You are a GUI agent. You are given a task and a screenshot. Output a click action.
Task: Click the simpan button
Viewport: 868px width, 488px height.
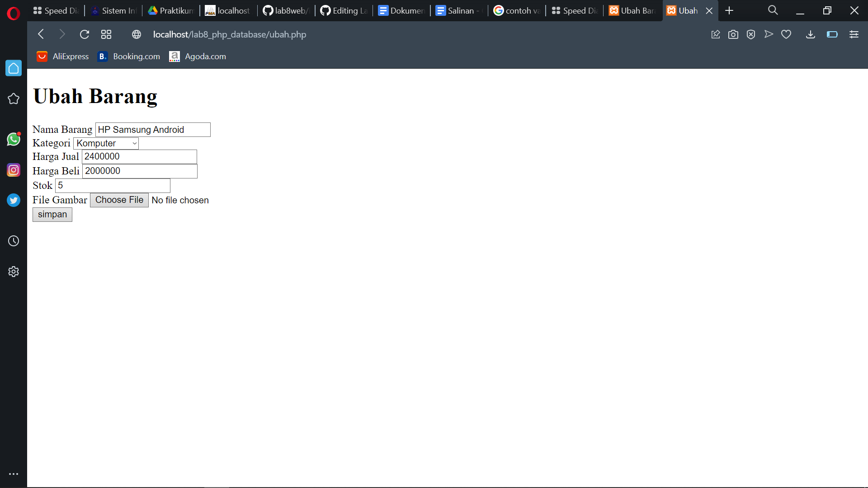click(x=52, y=214)
